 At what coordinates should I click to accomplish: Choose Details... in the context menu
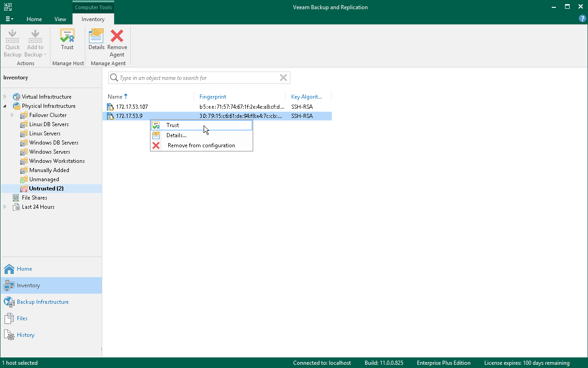pos(202,135)
